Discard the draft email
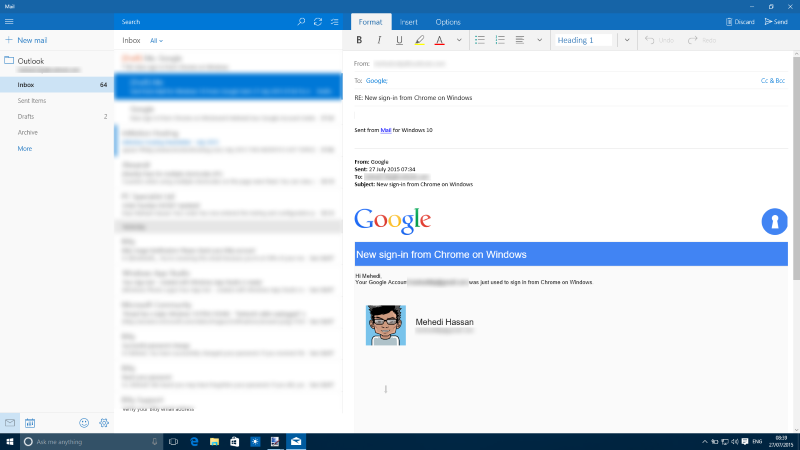This screenshot has height=450, width=800. (740, 22)
